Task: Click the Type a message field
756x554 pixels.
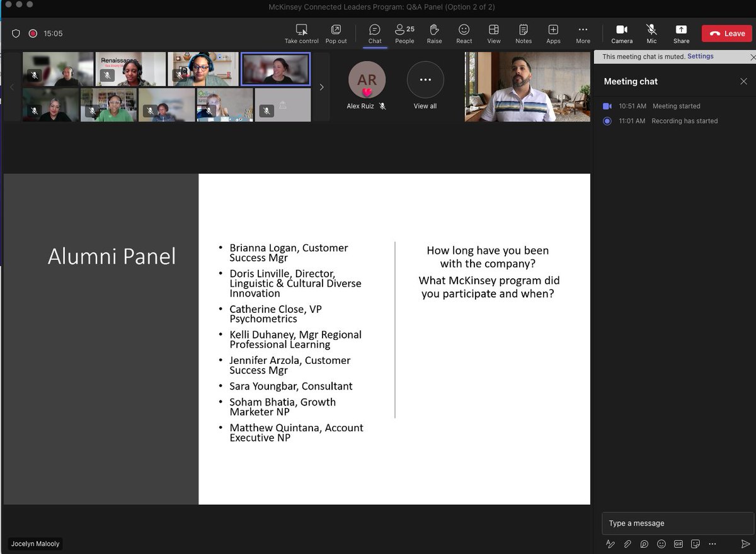Action: (x=678, y=523)
